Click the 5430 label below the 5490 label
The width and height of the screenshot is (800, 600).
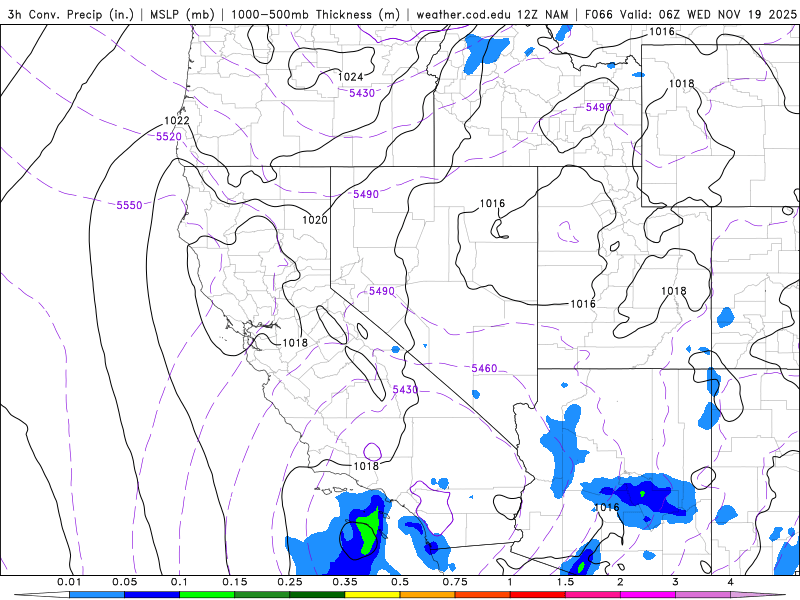(x=405, y=390)
